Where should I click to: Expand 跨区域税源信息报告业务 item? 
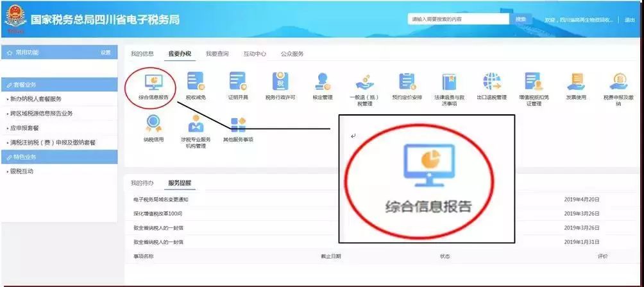(40, 113)
